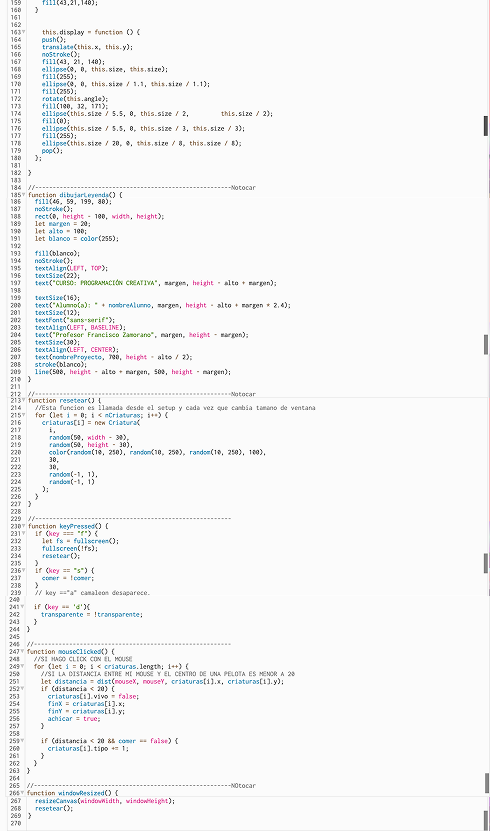The width and height of the screenshot is (490, 831).
Task: Click 'fill(46, 59, 199, 80);' line
Action: (x=73, y=202)
